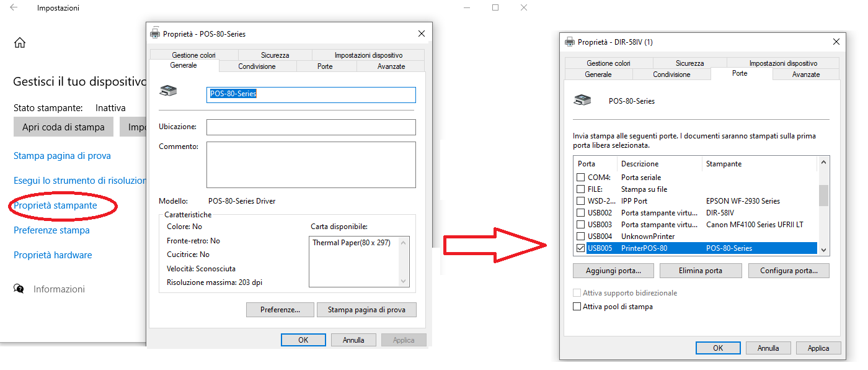Click the Ubicazione input field
Image resolution: width=868 pixels, height=370 pixels.
311,127
